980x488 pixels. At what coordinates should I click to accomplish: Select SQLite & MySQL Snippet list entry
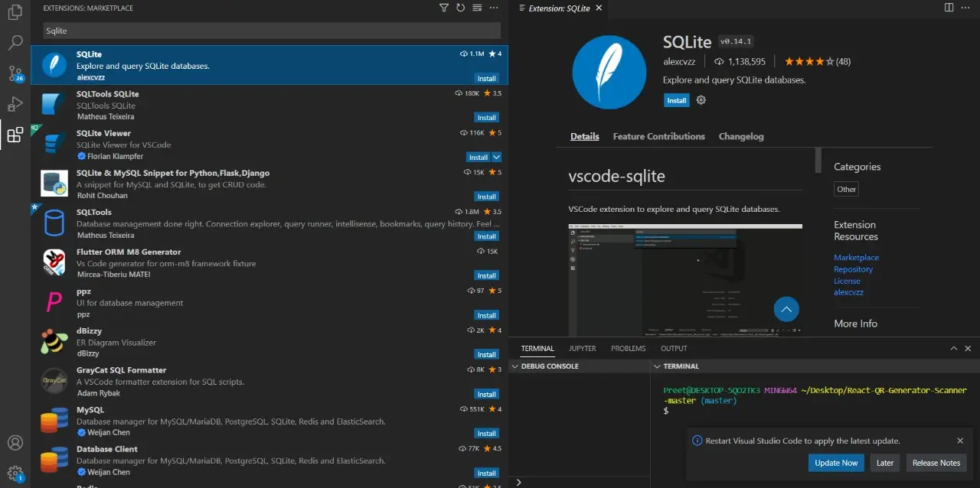tap(269, 184)
